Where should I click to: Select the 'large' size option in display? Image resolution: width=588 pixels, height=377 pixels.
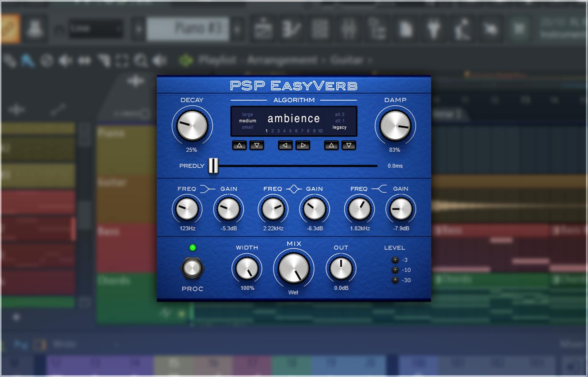click(x=247, y=114)
